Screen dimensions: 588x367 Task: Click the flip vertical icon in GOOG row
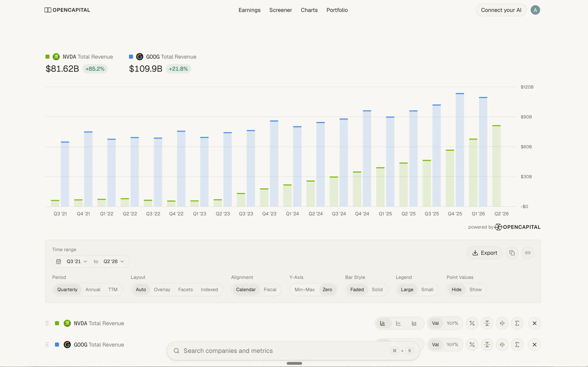click(x=487, y=344)
